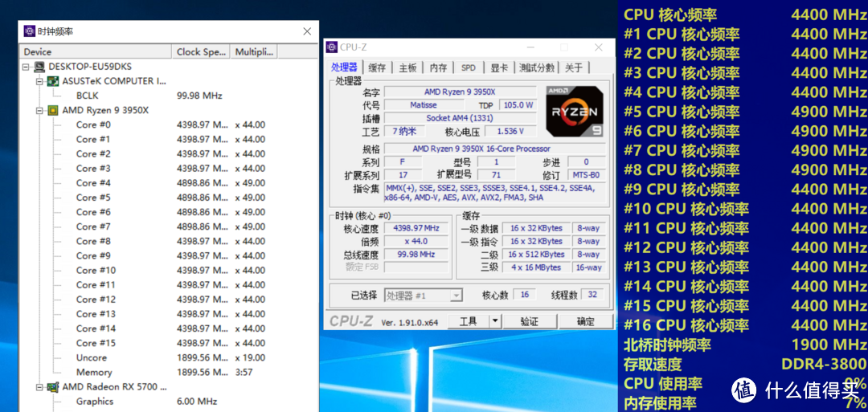
Task: Switch to the 測試分數 tab
Action: [536, 67]
